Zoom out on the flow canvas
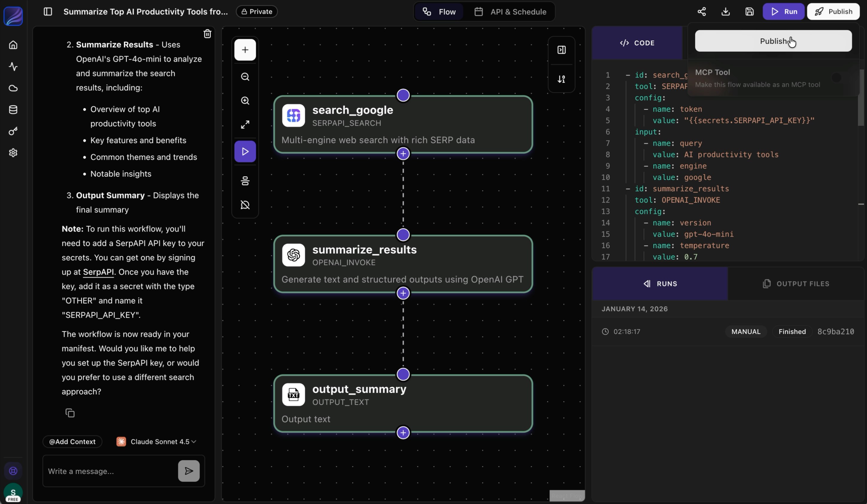 click(245, 77)
